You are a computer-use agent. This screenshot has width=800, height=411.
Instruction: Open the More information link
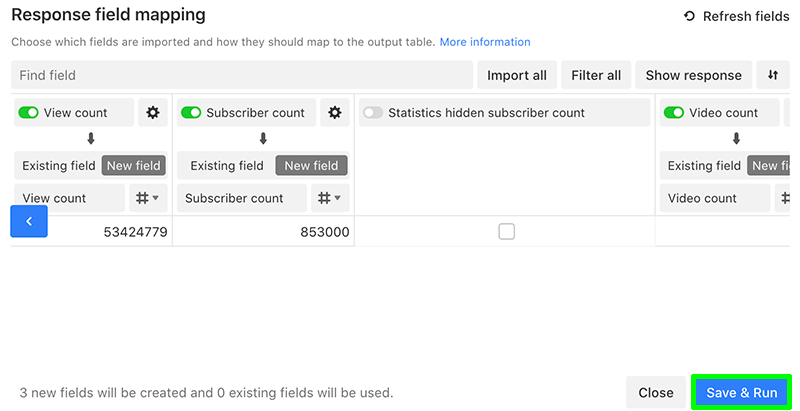point(485,42)
